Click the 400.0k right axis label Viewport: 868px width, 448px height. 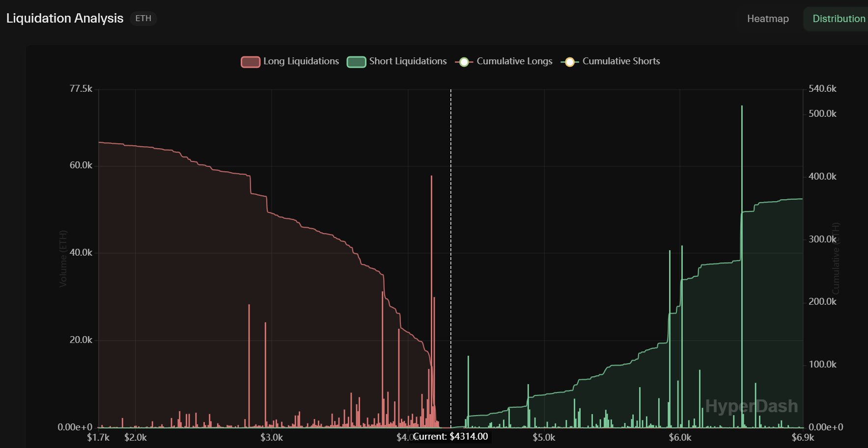click(x=822, y=177)
